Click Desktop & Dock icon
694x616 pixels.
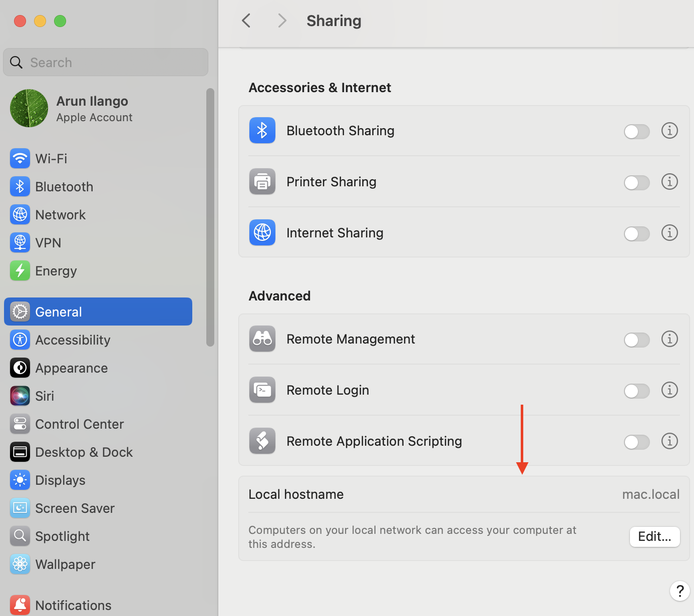20,452
